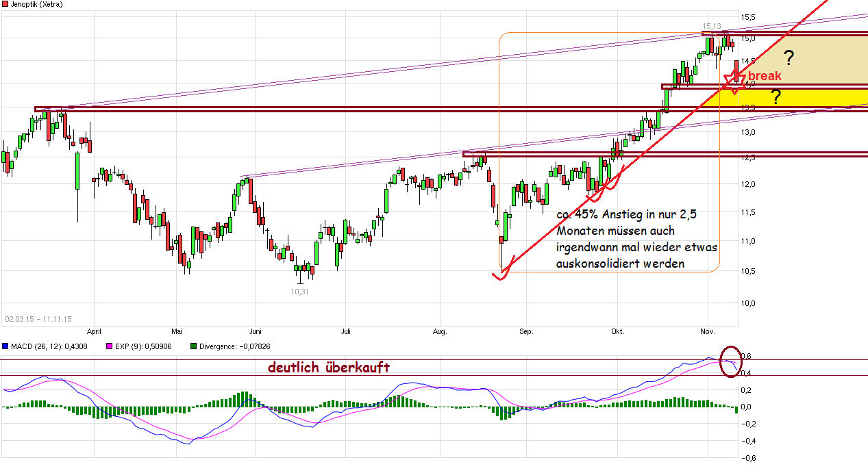
Task: Click the 15,13 high price marker
Action: pyautogui.click(x=712, y=25)
